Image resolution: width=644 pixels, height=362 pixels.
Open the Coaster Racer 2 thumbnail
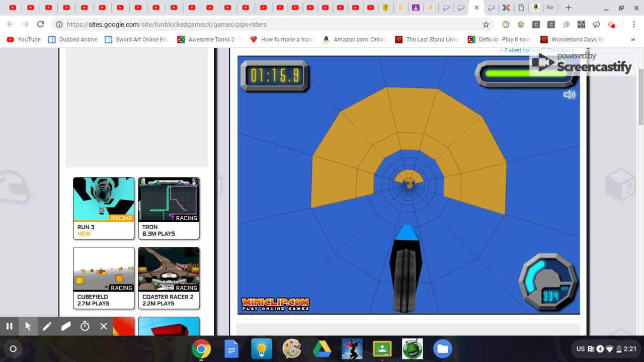click(169, 278)
